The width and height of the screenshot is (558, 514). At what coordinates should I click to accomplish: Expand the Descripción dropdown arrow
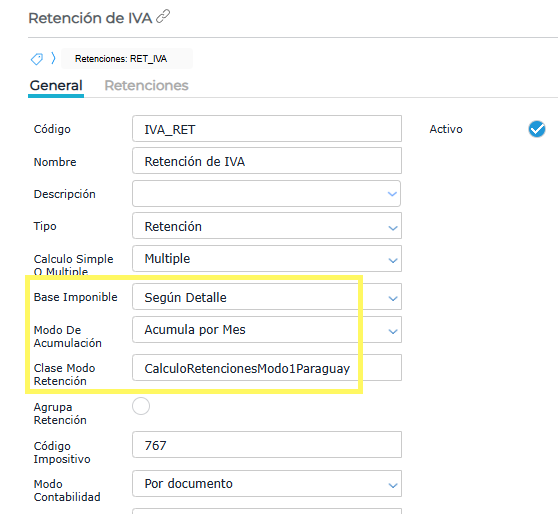pos(392,194)
